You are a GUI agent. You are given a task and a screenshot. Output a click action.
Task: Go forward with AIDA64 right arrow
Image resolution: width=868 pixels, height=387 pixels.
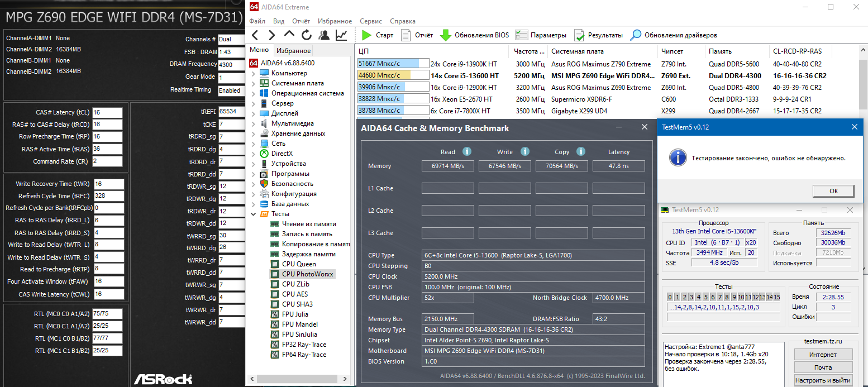pos(271,35)
